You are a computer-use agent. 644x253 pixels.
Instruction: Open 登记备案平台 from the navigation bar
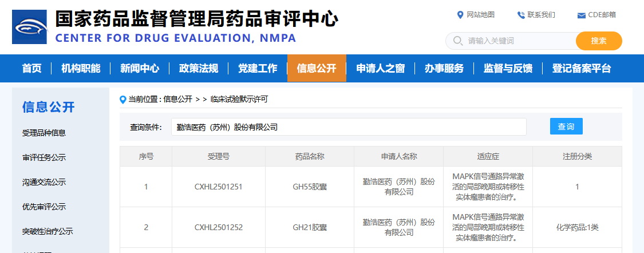coord(581,69)
